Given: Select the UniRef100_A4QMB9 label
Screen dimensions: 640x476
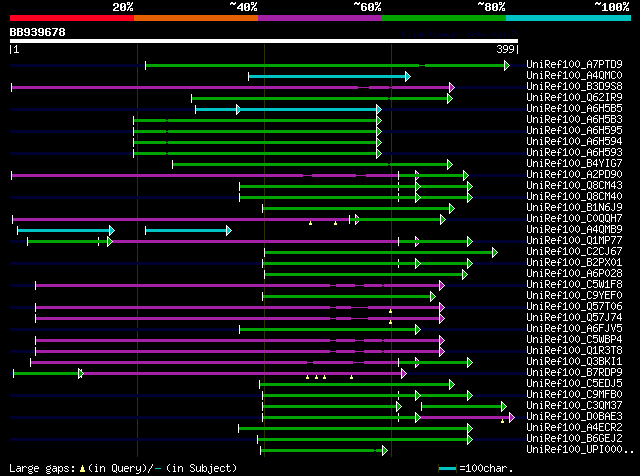Looking at the screenshot, I should [x=574, y=229].
